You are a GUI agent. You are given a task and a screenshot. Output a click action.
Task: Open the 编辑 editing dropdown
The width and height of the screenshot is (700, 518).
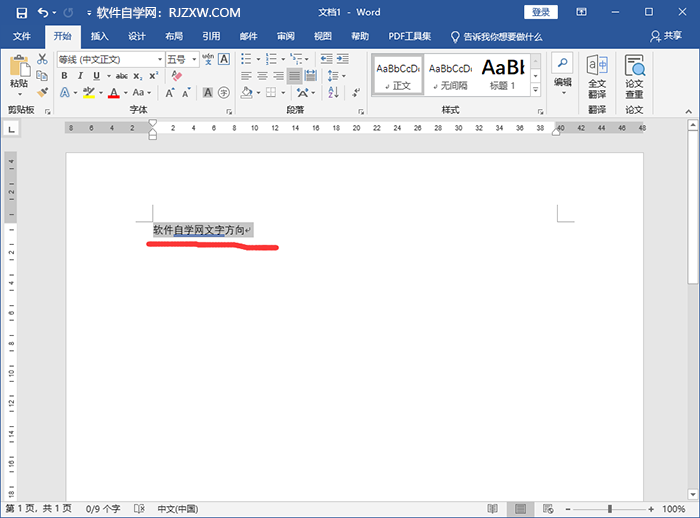(x=562, y=75)
